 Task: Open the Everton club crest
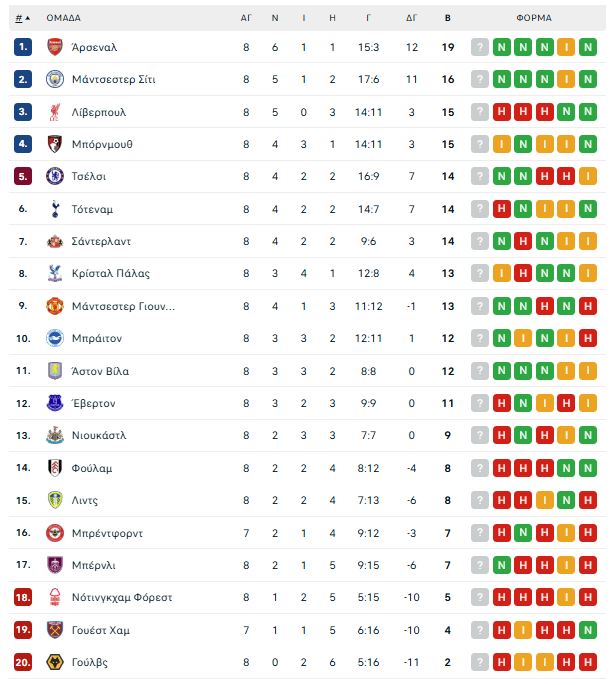coord(55,403)
